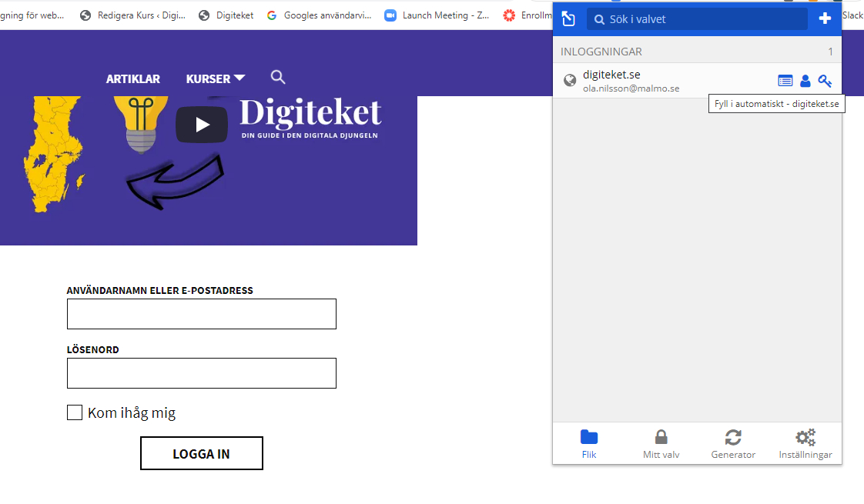The width and height of the screenshot is (864, 504).
Task: Click the Användarnamn eller e-postadress field
Action: (x=202, y=314)
